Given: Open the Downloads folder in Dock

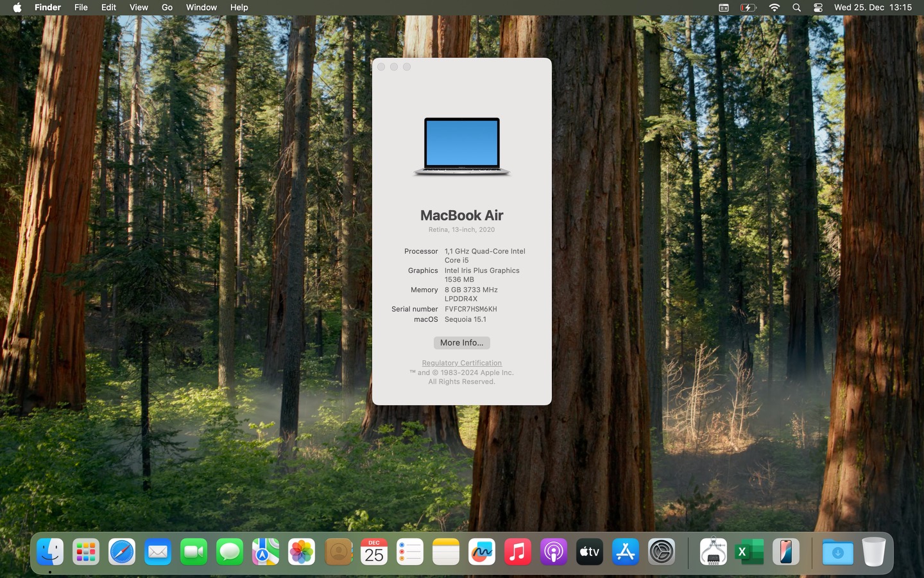Looking at the screenshot, I should tap(837, 552).
